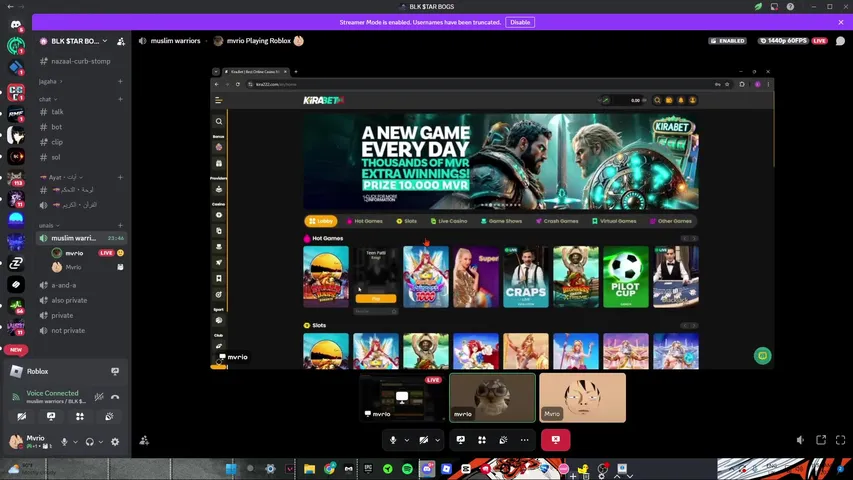The width and height of the screenshot is (853, 480).
Task: Join the a-and-a voice channel
Action: coord(82,285)
